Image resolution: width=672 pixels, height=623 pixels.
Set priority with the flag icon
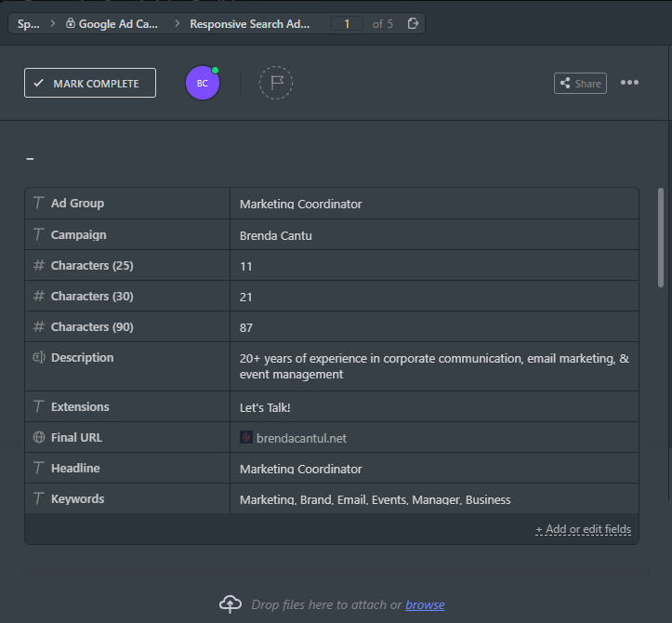click(x=276, y=83)
